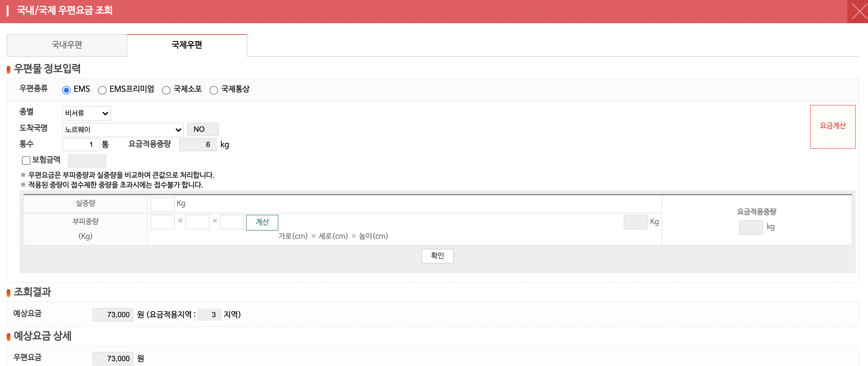Click the 가로 width input field

point(162,222)
